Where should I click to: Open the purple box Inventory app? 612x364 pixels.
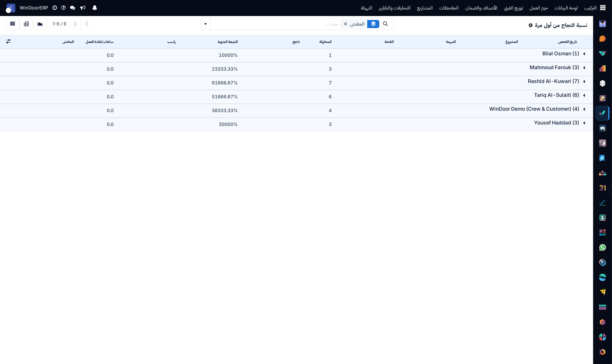click(x=602, y=143)
